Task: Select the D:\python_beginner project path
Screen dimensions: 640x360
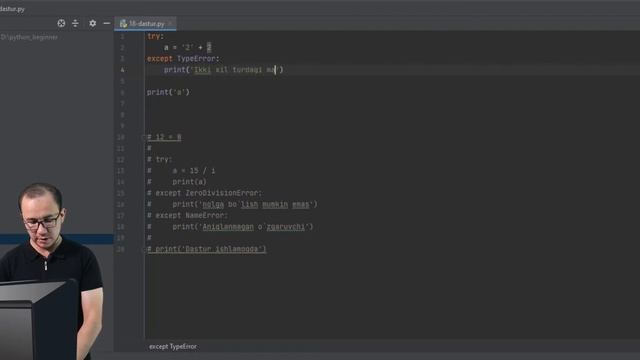Action: coord(29,37)
